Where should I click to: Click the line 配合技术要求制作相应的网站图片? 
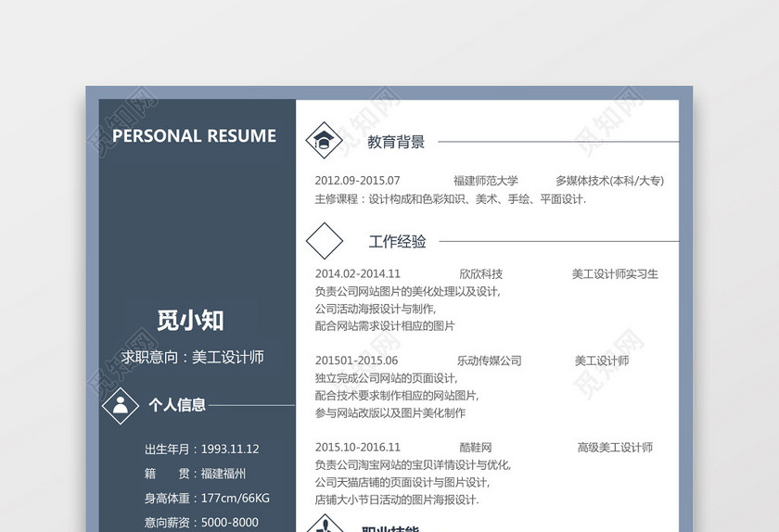397,396
